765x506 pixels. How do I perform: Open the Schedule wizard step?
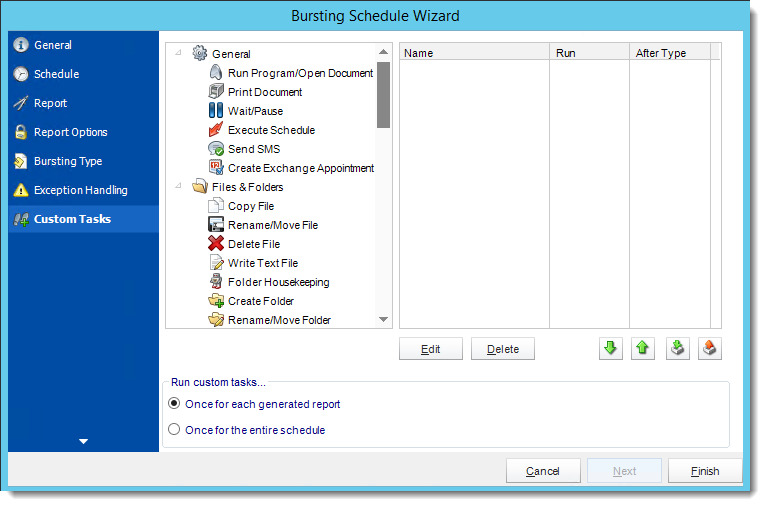[83, 74]
